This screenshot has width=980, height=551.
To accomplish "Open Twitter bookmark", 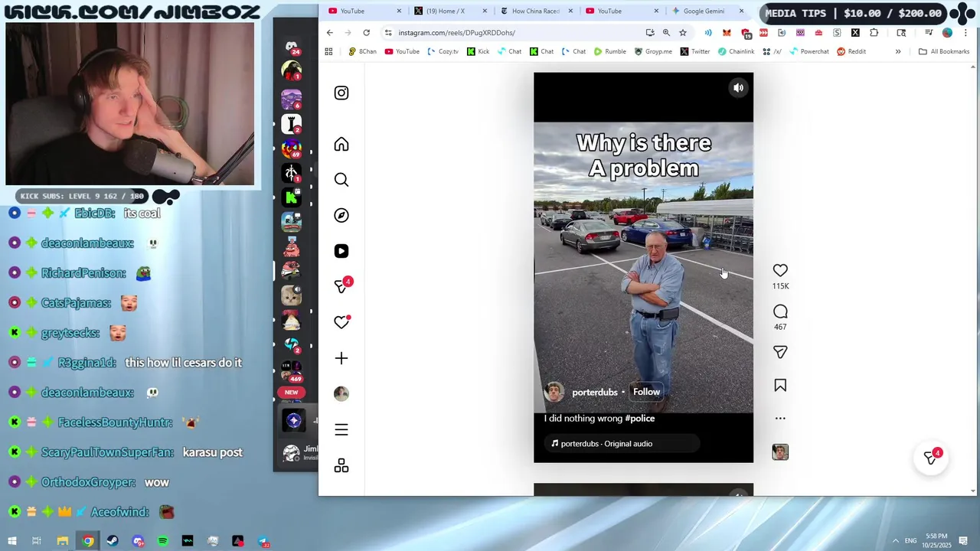I will (x=695, y=51).
